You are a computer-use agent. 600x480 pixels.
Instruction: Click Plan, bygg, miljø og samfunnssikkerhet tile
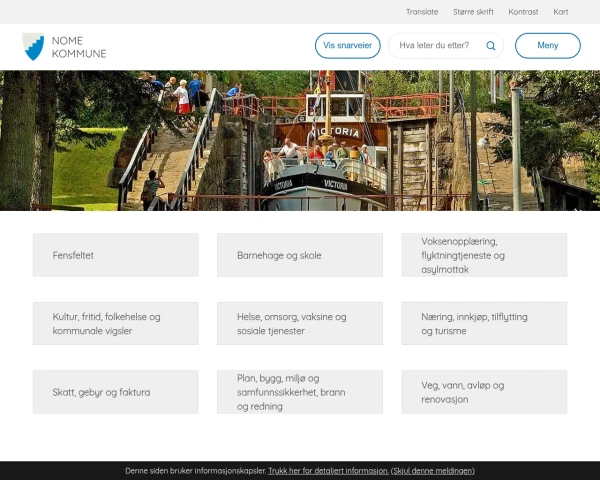[299, 392]
